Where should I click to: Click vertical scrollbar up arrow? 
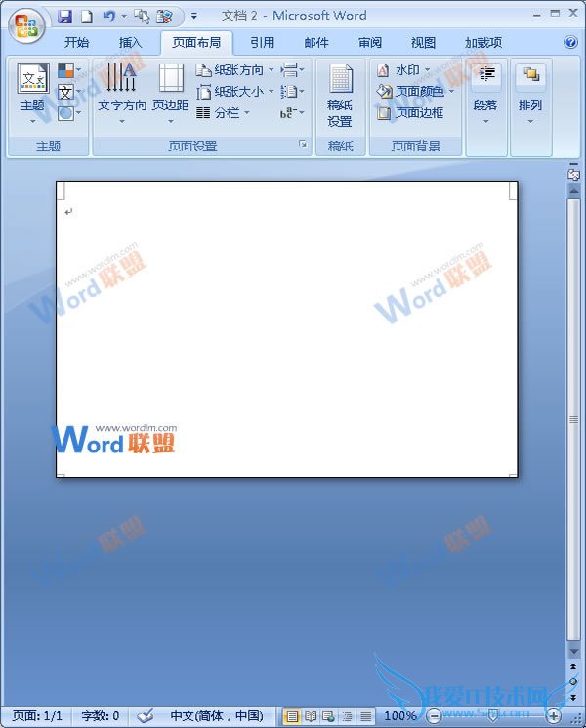tap(574, 191)
